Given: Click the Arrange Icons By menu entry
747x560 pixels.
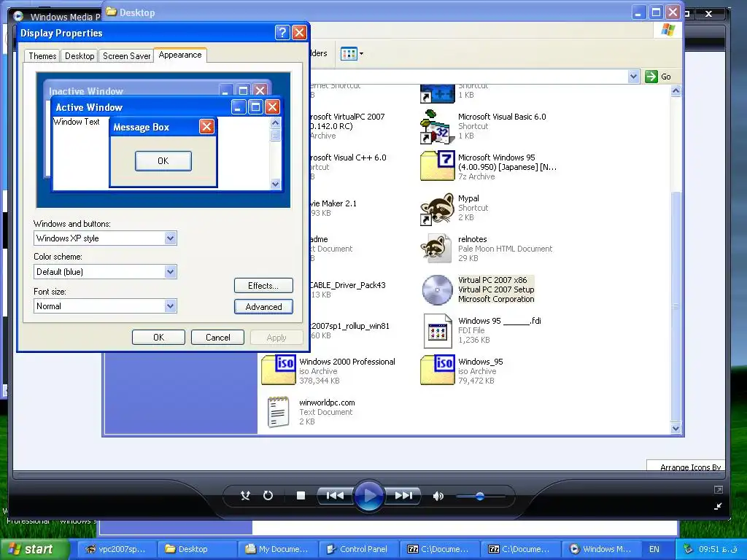Looking at the screenshot, I should [x=690, y=467].
